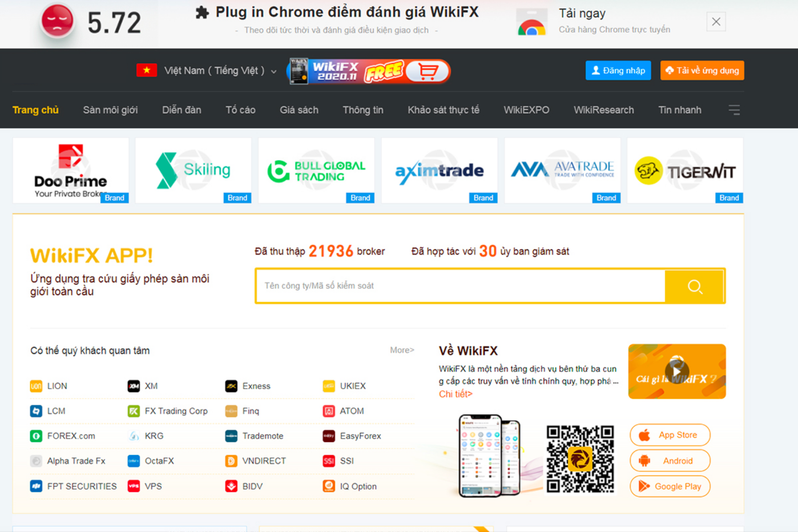Open the Sàn môi giới menu

[110, 110]
